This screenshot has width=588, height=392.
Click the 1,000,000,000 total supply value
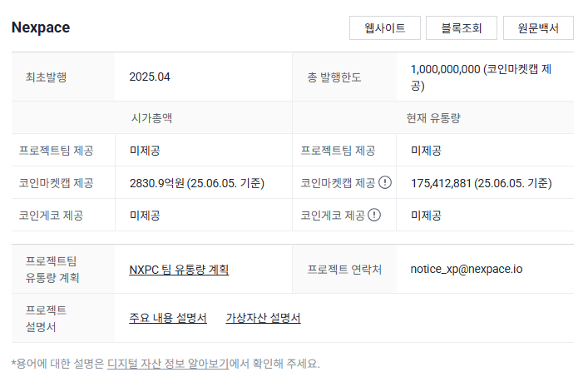click(481, 77)
